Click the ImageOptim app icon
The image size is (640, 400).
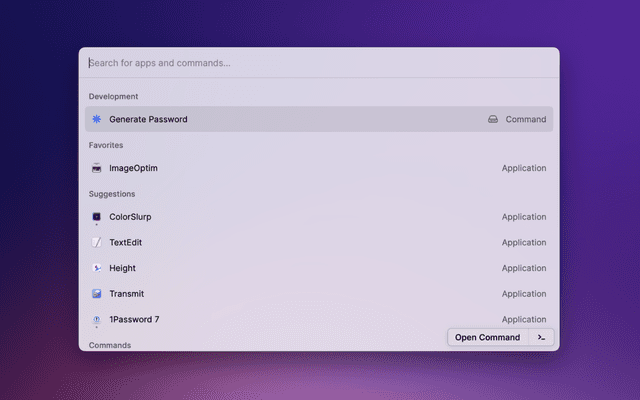point(97,168)
